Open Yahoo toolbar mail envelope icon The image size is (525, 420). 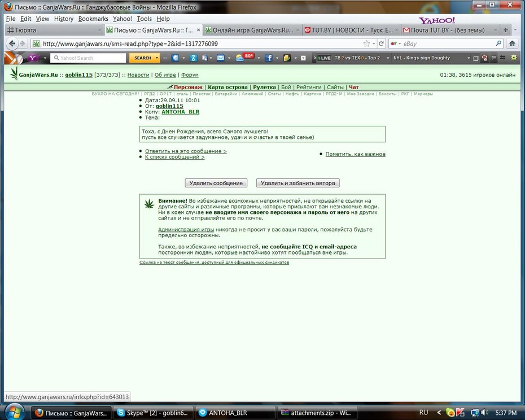pyautogui.click(x=221, y=58)
